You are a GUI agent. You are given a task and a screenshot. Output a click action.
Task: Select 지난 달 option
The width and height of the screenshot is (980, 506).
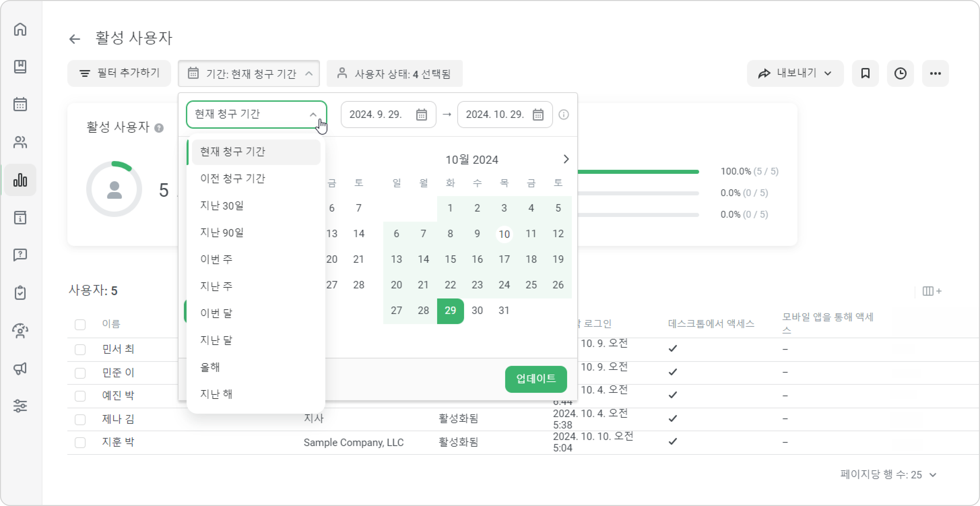point(256,340)
